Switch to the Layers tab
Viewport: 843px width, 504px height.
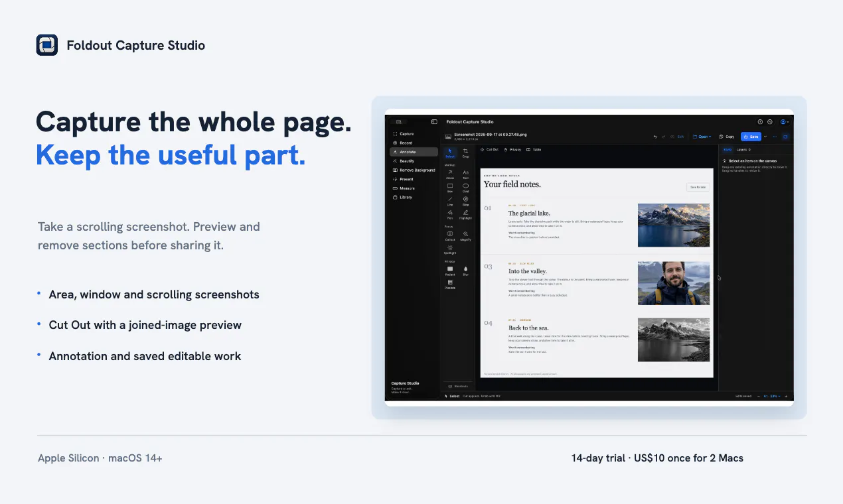(x=743, y=150)
